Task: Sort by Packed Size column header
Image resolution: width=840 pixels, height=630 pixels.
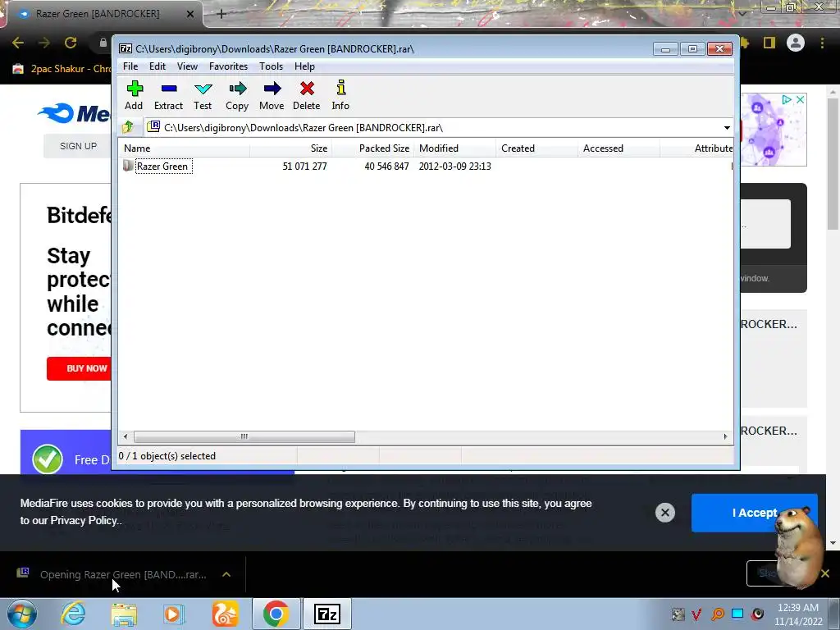Action: coord(373,148)
